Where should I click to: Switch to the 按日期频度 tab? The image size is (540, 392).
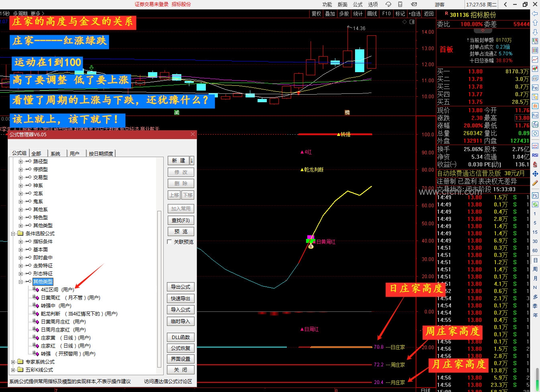(x=101, y=154)
